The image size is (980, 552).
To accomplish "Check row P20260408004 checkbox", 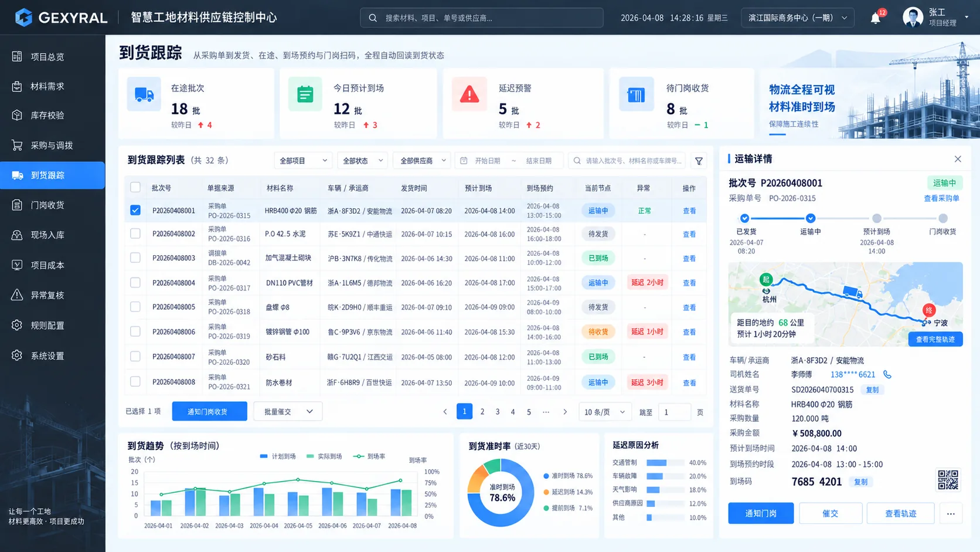I will click(x=135, y=283).
